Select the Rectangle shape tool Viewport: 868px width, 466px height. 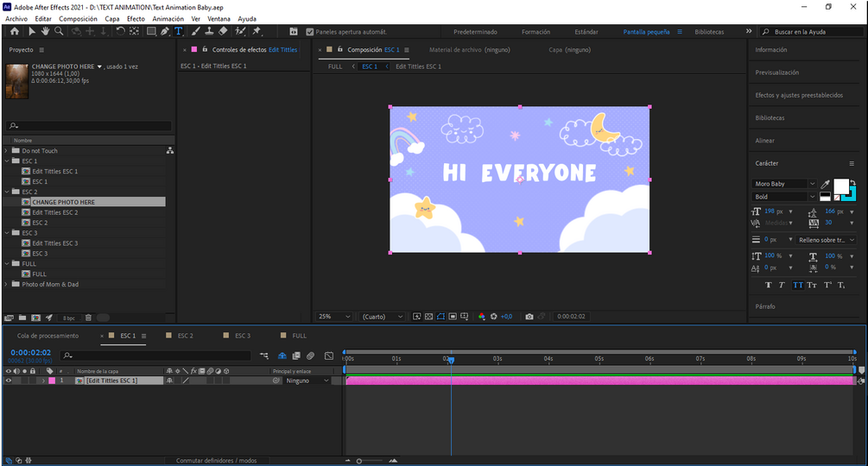click(150, 32)
